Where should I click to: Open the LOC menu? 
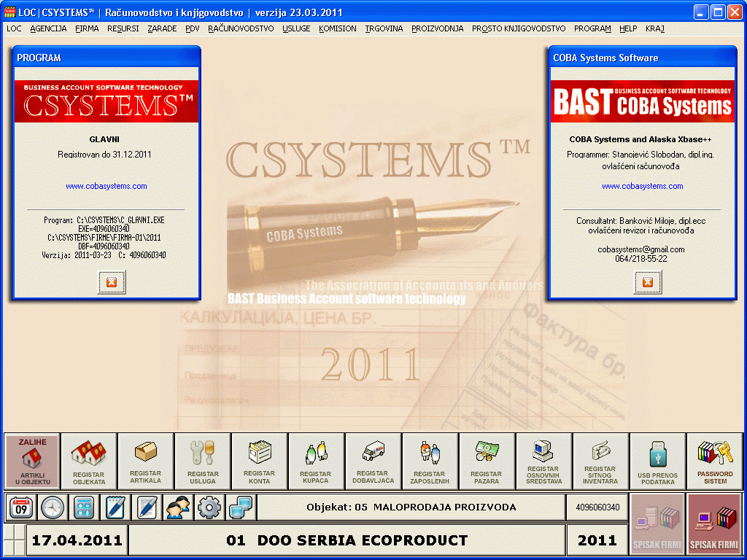pyautogui.click(x=14, y=28)
